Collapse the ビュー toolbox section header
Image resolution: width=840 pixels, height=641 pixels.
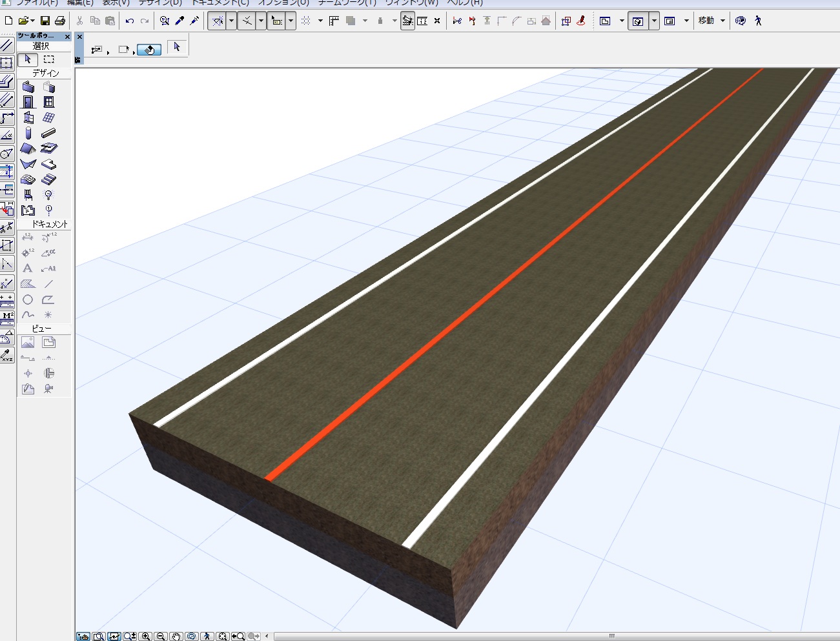tap(44, 329)
